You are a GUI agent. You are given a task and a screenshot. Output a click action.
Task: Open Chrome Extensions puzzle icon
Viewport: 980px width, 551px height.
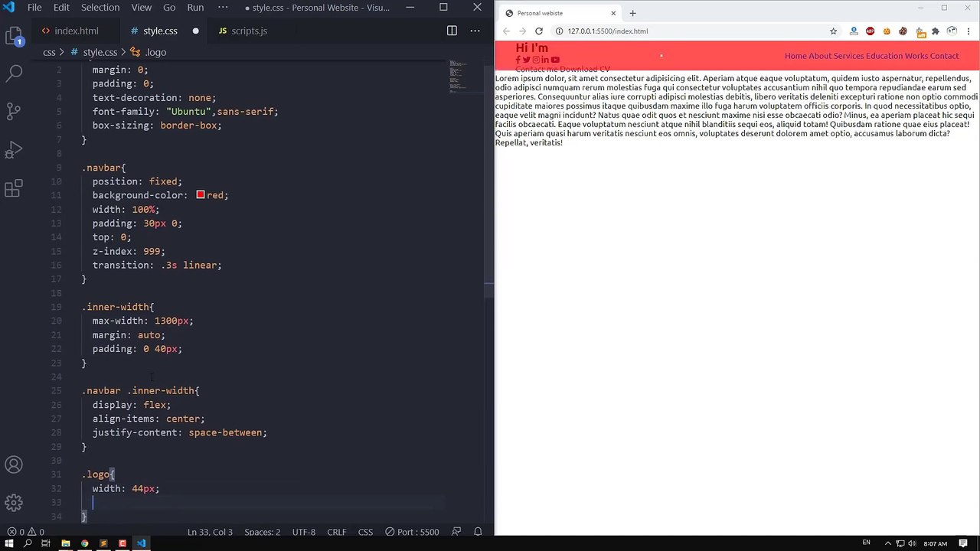click(x=936, y=31)
